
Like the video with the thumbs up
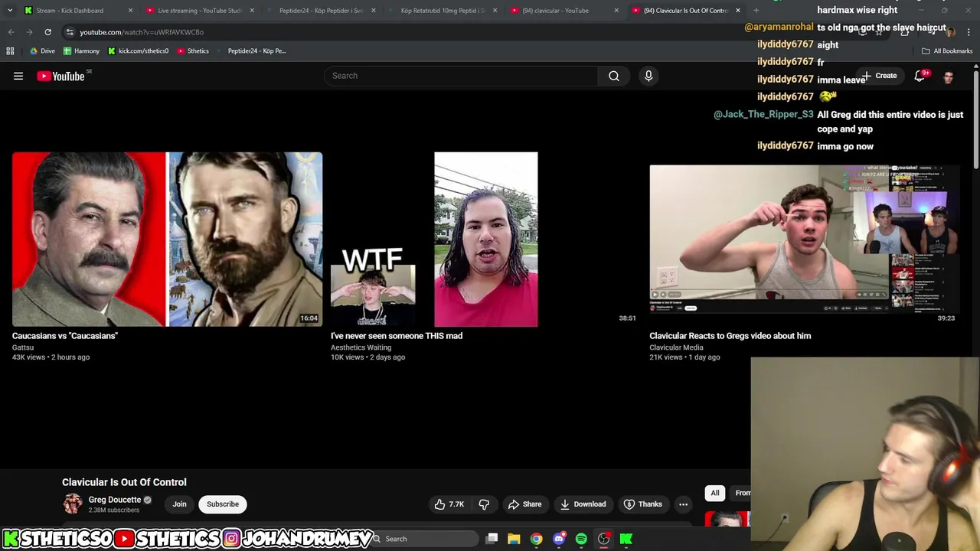pos(449,504)
